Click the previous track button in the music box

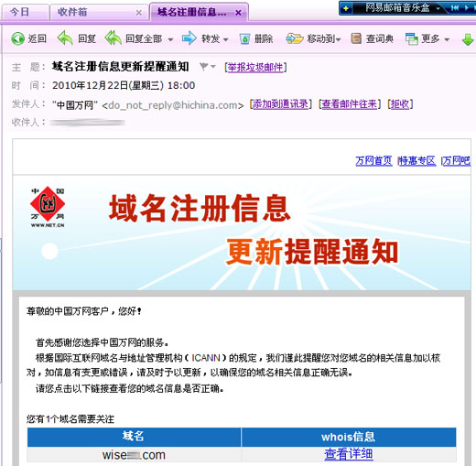pos(455,8)
